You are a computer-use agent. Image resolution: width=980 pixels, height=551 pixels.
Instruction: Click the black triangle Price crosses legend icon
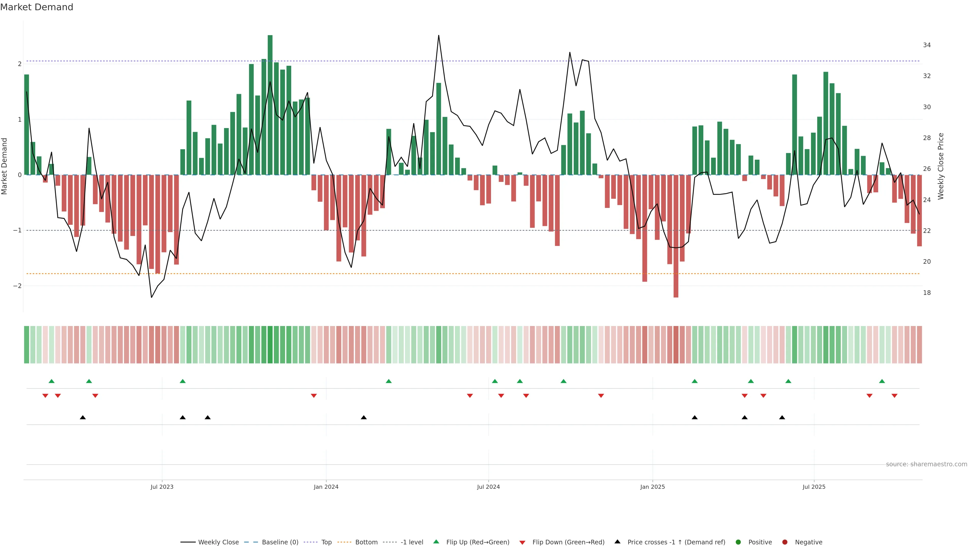click(617, 542)
